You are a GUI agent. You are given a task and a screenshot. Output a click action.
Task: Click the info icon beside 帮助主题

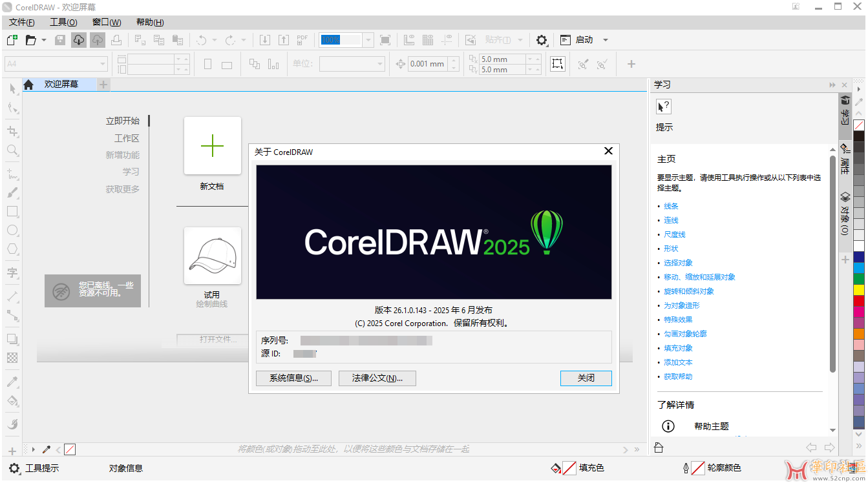[668, 426]
